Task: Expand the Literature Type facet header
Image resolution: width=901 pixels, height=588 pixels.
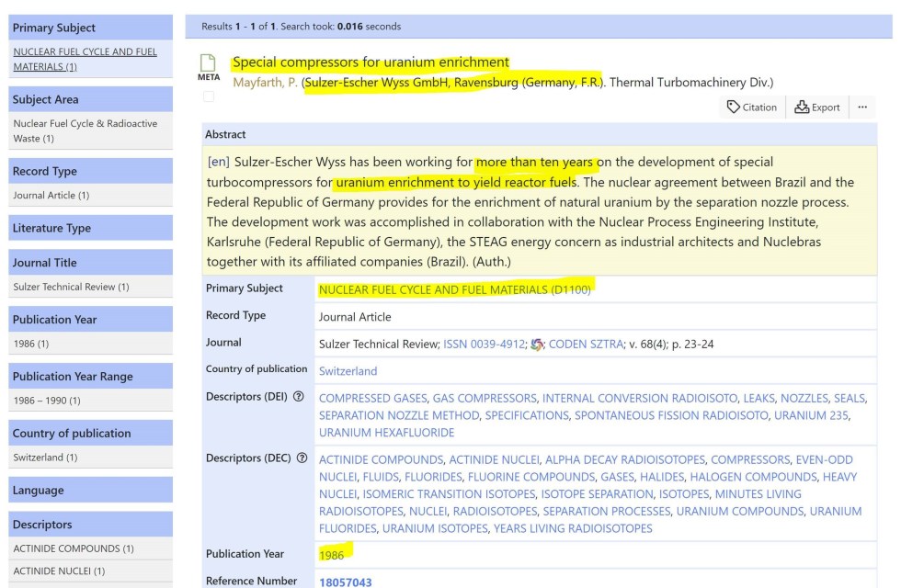Action: click(x=90, y=228)
